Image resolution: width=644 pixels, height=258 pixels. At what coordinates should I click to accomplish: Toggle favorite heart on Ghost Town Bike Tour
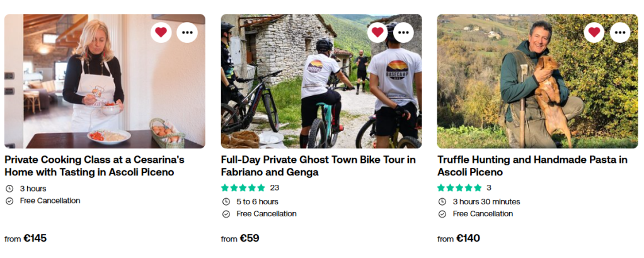[x=377, y=32]
